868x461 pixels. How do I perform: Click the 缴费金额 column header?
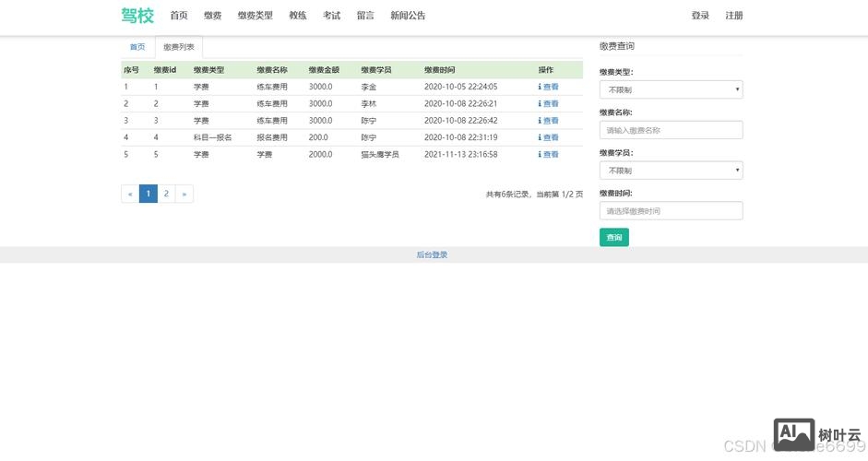(x=324, y=70)
